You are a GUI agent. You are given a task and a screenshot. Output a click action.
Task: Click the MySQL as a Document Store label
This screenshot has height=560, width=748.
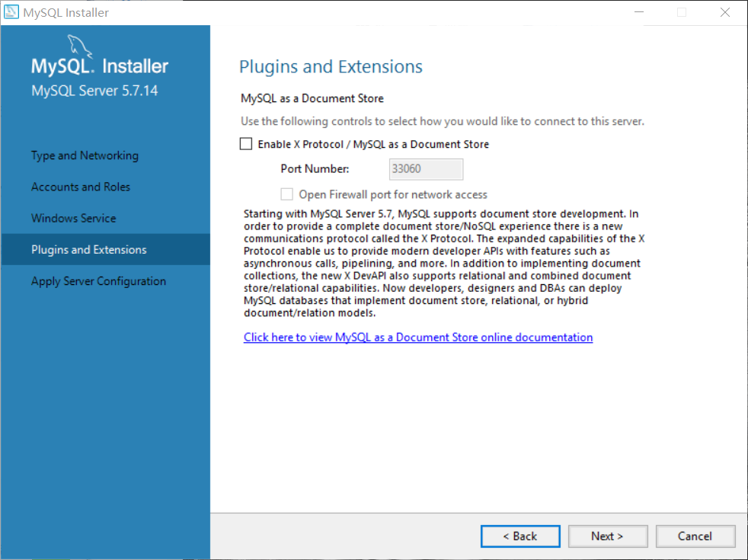(312, 98)
